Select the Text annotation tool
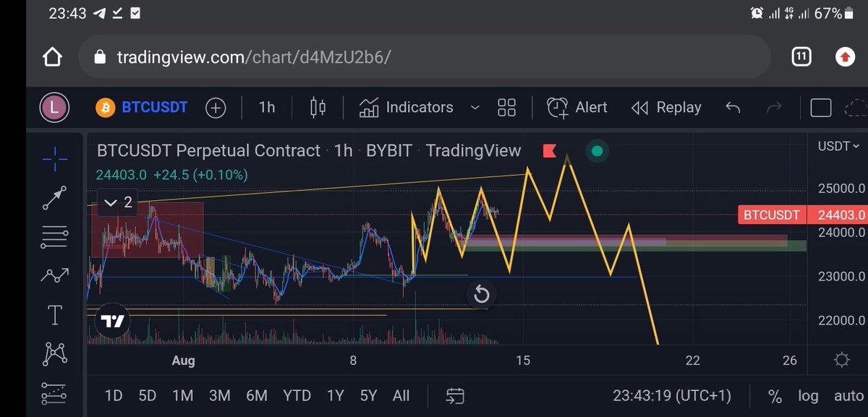 click(x=55, y=314)
